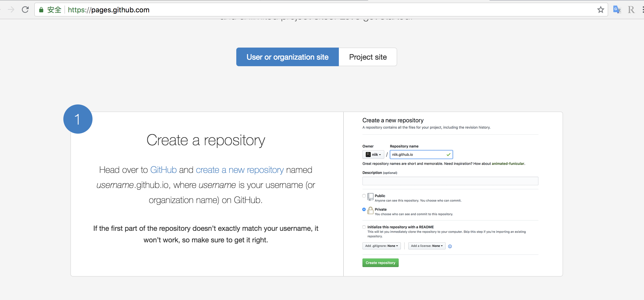Select the Private radio button
This screenshot has height=300, width=644.
point(364,209)
